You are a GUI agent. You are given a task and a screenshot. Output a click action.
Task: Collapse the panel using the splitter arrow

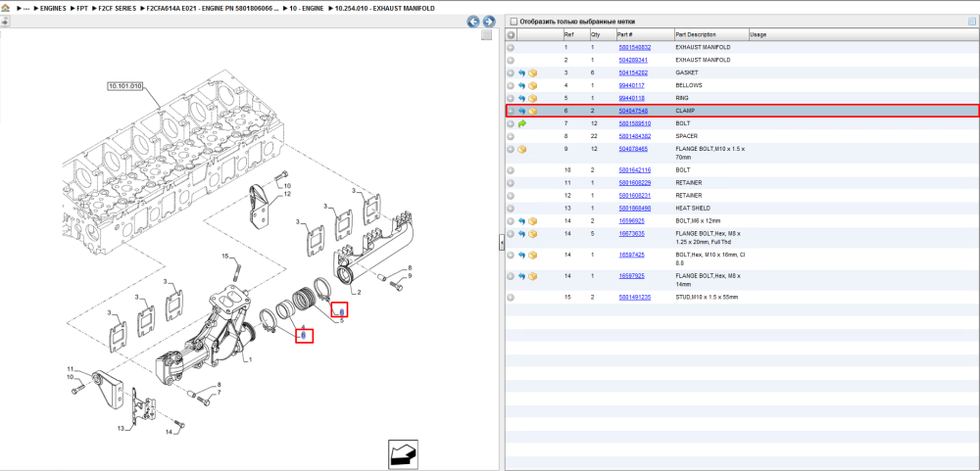[x=501, y=243]
